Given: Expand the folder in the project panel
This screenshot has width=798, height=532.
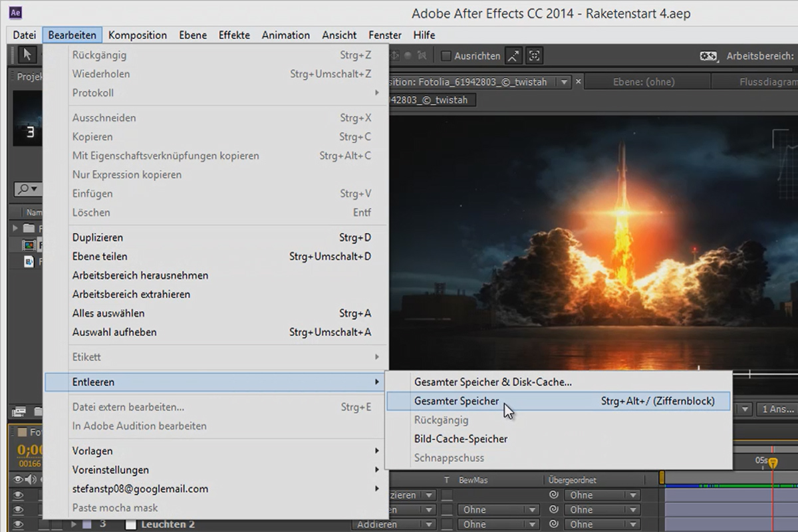Looking at the screenshot, I should pos(15,229).
